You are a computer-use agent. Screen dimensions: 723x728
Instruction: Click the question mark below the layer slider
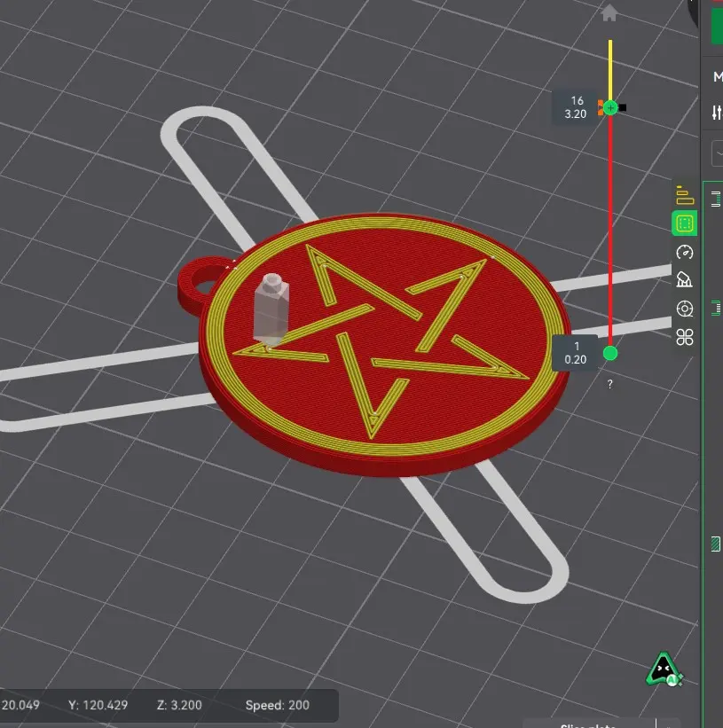click(609, 384)
